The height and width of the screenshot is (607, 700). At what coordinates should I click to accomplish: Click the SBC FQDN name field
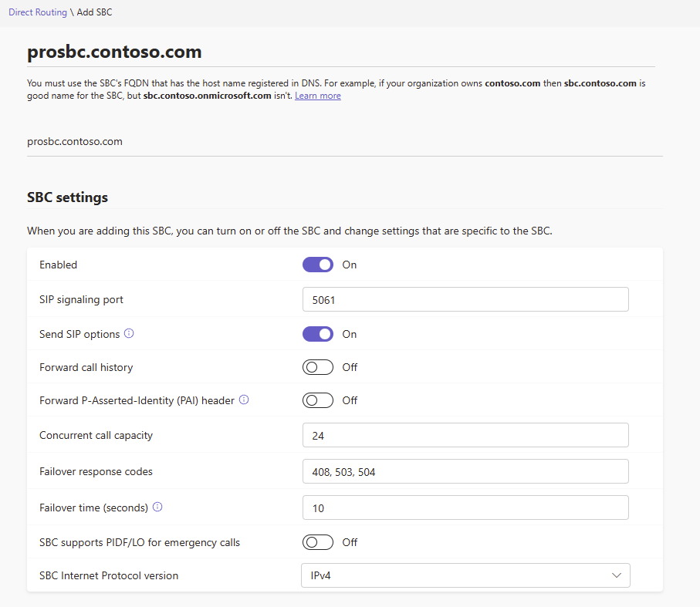click(x=344, y=142)
